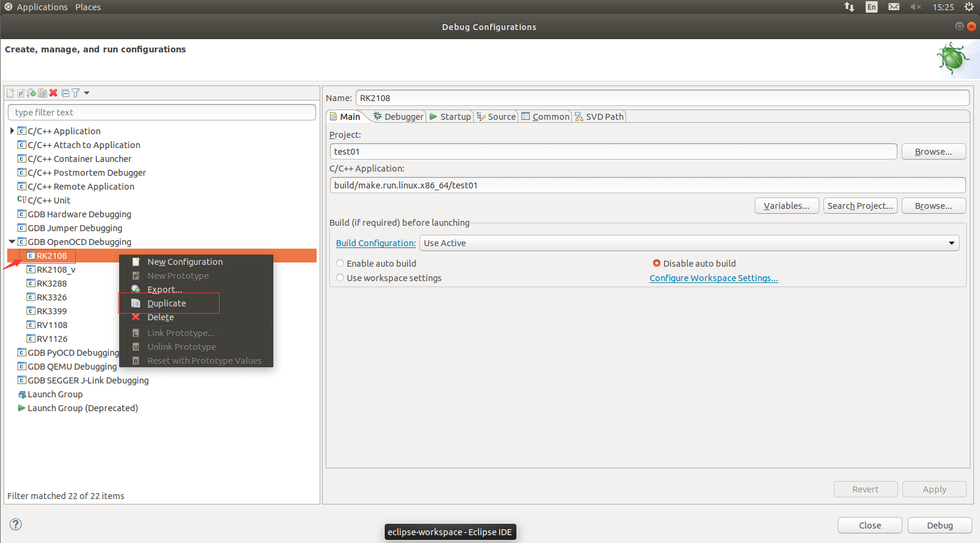Select C/C++ Remote Application item
980x543 pixels.
pyautogui.click(x=81, y=187)
